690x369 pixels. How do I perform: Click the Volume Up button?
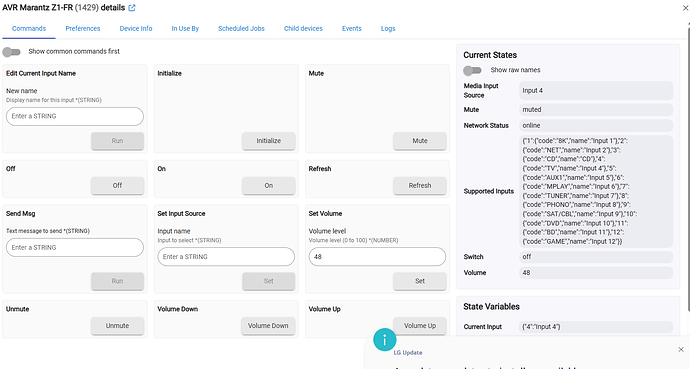coord(420,326)
